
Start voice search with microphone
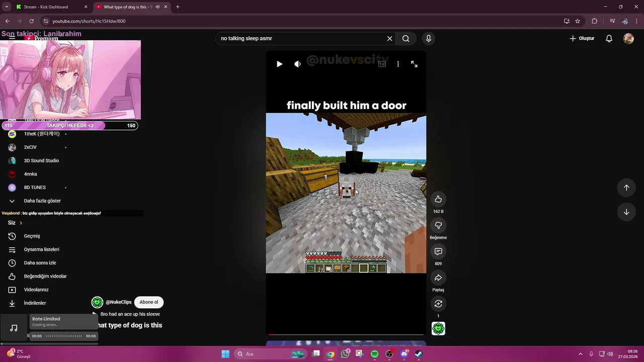(x=429, y=38)
